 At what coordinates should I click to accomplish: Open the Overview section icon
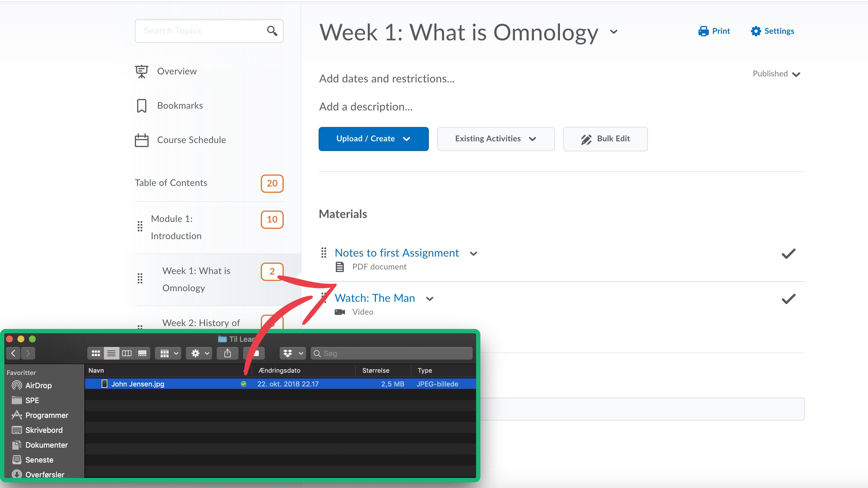click(x=141, y=71)
